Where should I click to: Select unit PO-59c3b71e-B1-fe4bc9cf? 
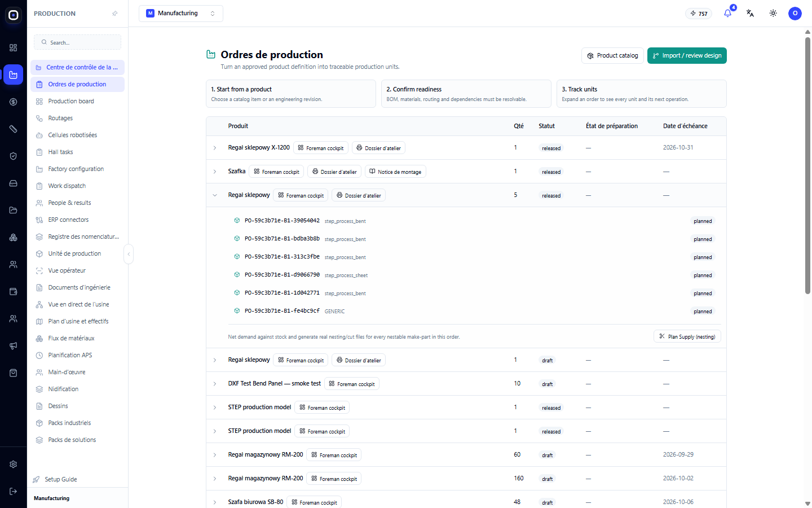click(282, 311)
